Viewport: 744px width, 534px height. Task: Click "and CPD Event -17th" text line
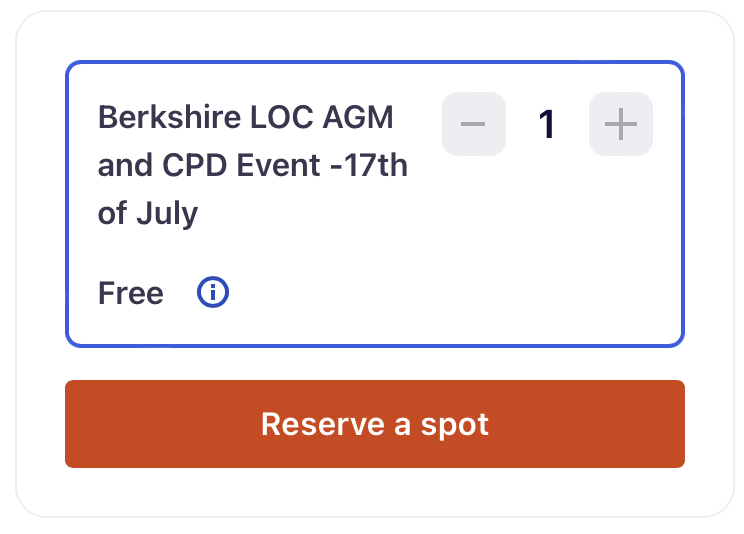[252, 165]
